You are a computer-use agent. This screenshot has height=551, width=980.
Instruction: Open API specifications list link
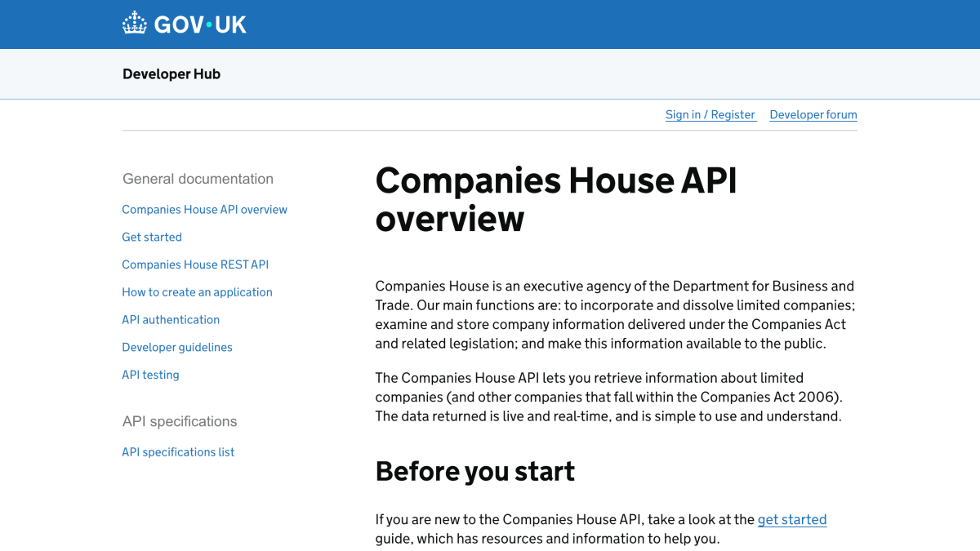pos(178,452)
